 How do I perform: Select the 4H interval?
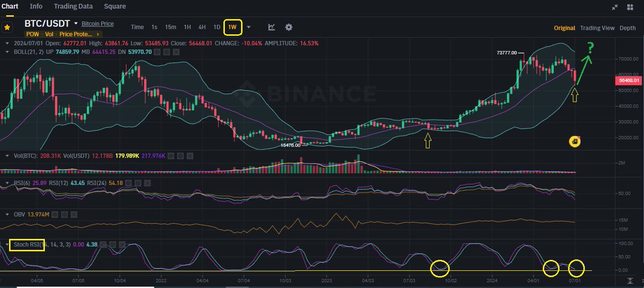tap(202, 27)
